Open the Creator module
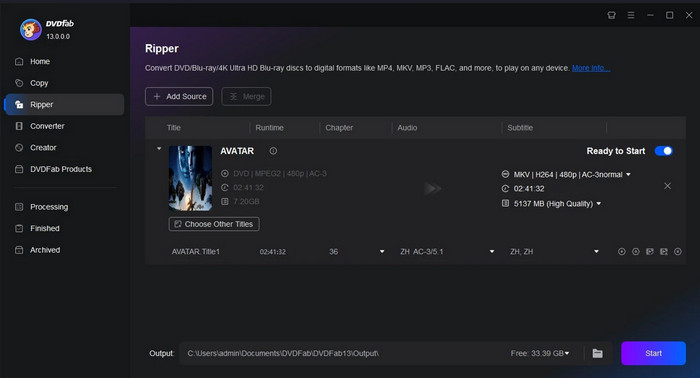This screenshot has width=700, height=378. (x=43, y=147)
